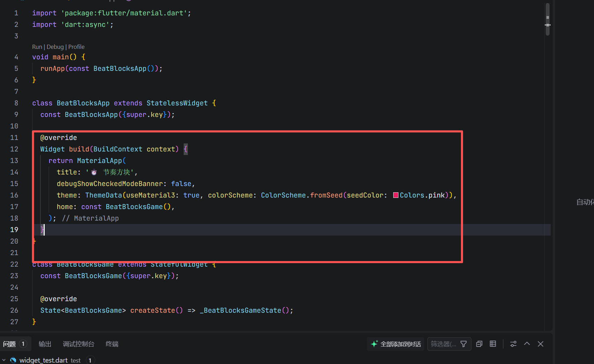The width and height of the screenshot is (594, 364).
Task: Click line number 4 in the gutter
Action: tap(16, 57)
